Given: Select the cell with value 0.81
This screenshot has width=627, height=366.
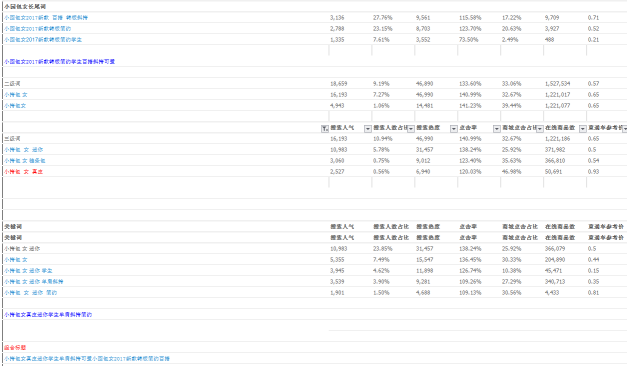Looking at the screenshot, I should [x=593, y=292].
